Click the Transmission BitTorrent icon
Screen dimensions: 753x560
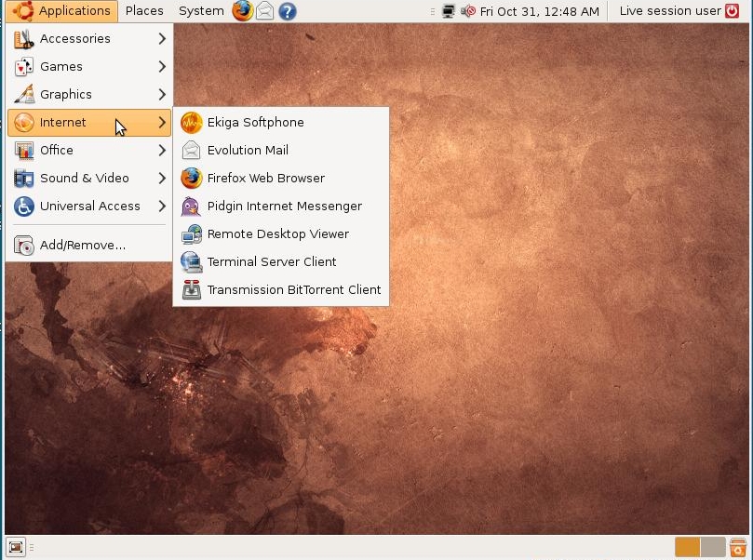(x=191, y=290)
